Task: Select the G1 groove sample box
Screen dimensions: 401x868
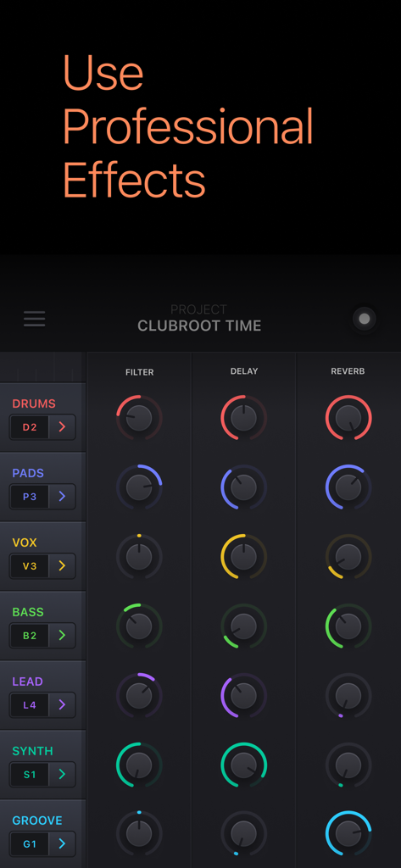Action: 30,843
